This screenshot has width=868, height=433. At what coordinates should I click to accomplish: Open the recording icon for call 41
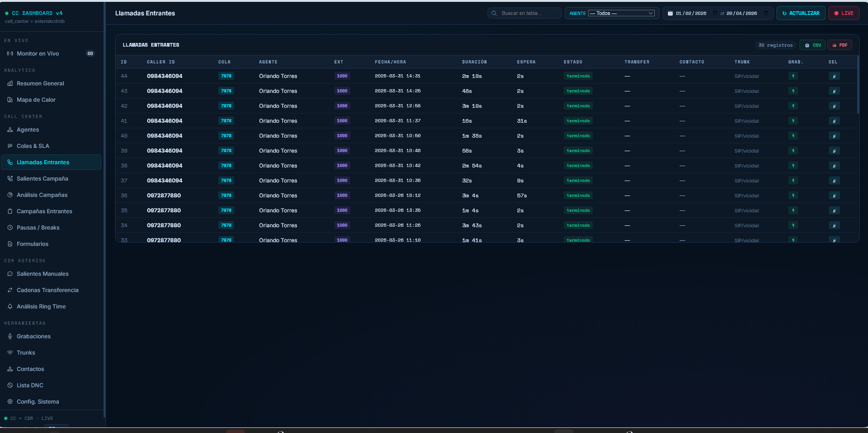click(793, 121)
